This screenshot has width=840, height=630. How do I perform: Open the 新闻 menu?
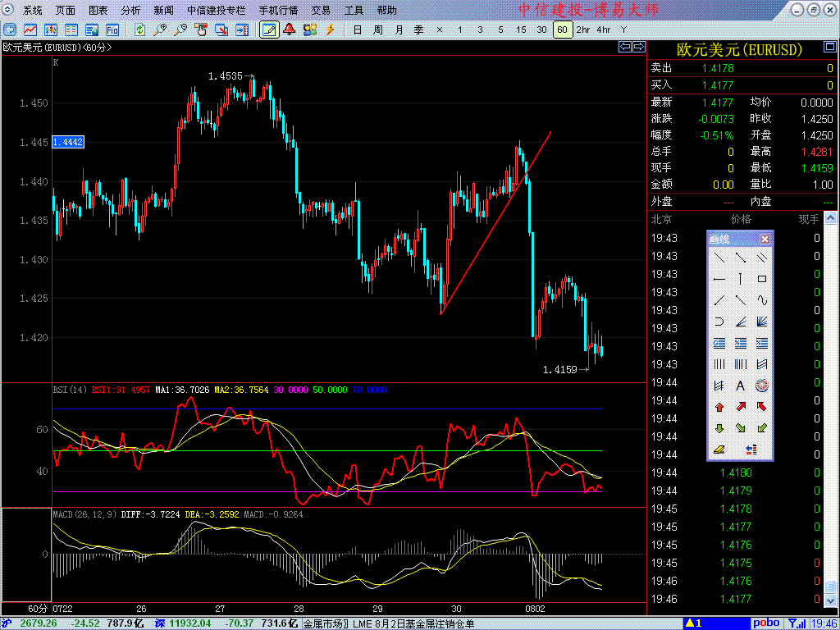pyautogui.click(x=163, y=10)
